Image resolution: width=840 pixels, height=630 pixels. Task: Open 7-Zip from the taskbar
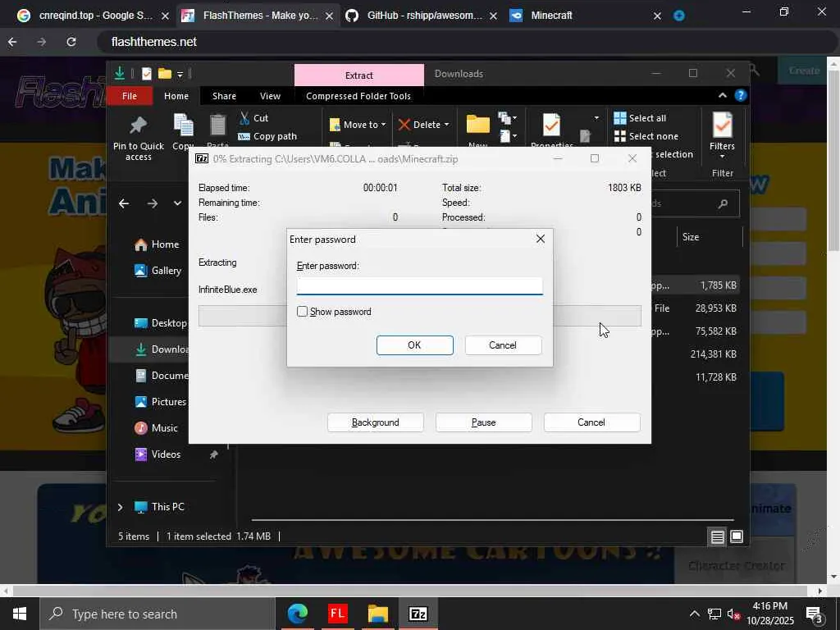(418, 614)
